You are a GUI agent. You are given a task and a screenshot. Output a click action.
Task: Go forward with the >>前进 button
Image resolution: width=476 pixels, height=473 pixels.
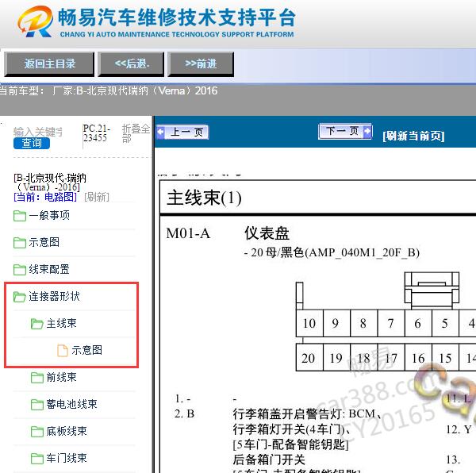(201, 63)
